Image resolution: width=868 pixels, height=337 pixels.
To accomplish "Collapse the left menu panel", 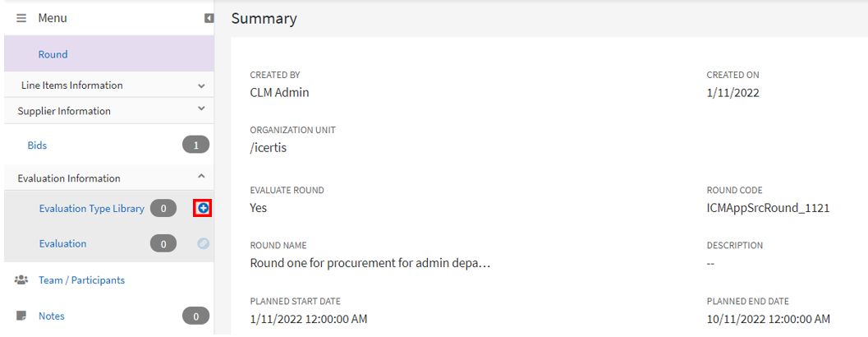I will pos(209,18).
